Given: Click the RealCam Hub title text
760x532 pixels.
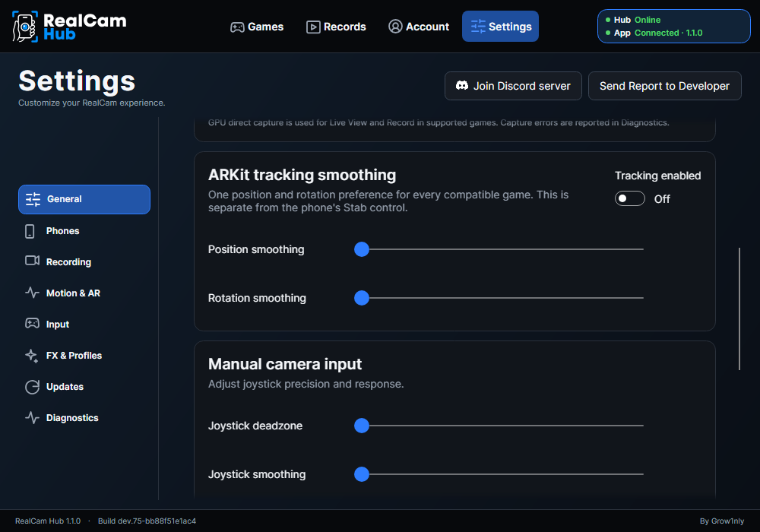Looking at the screenshot, I should (85, 27).
